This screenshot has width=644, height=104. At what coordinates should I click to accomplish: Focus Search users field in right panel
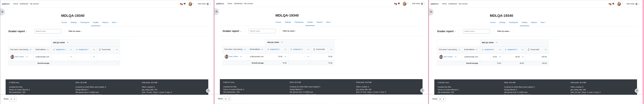pos(476,31)
